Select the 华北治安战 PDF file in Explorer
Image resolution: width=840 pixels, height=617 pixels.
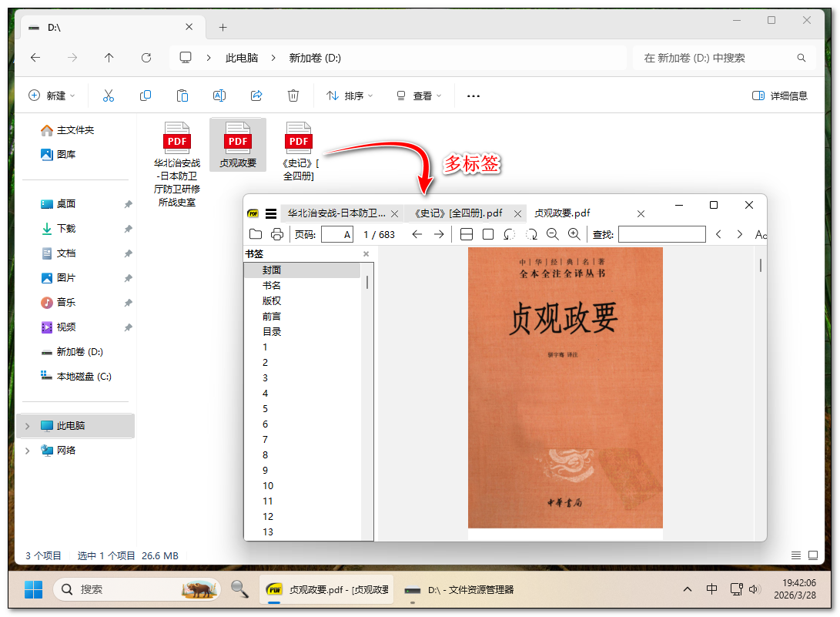tap(177, 165)
